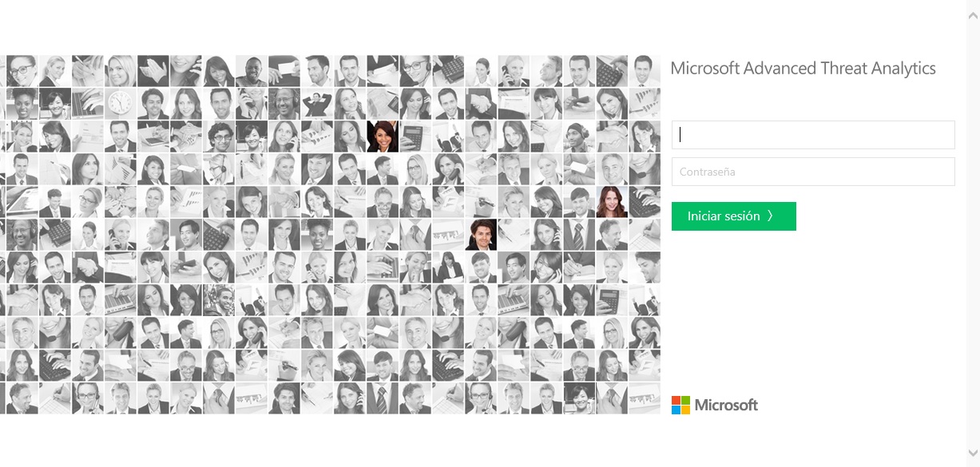Click the color photo of the dark-haired woman
Viewport: 980px width, 467px height.
point(382,137)
